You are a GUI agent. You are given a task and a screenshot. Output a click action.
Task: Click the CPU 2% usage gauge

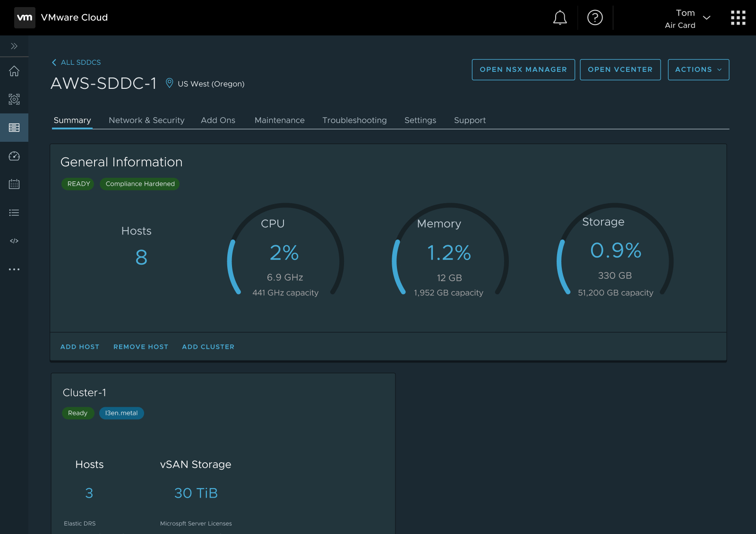pos(285,250)
